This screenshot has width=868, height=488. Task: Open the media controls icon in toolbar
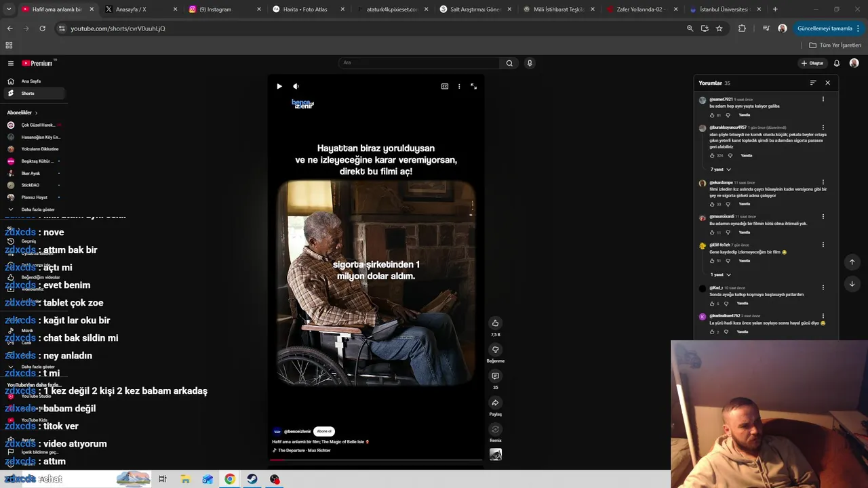766,28
